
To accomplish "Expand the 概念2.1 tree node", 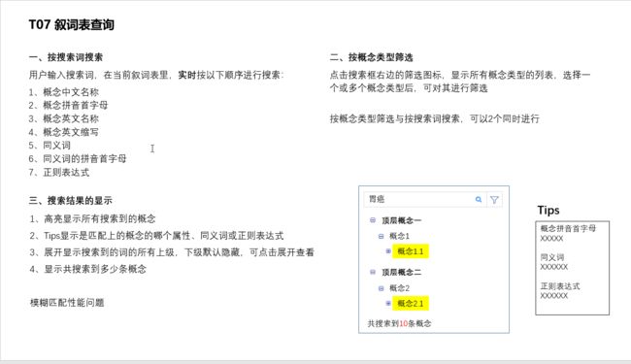I will coord(388,303).
